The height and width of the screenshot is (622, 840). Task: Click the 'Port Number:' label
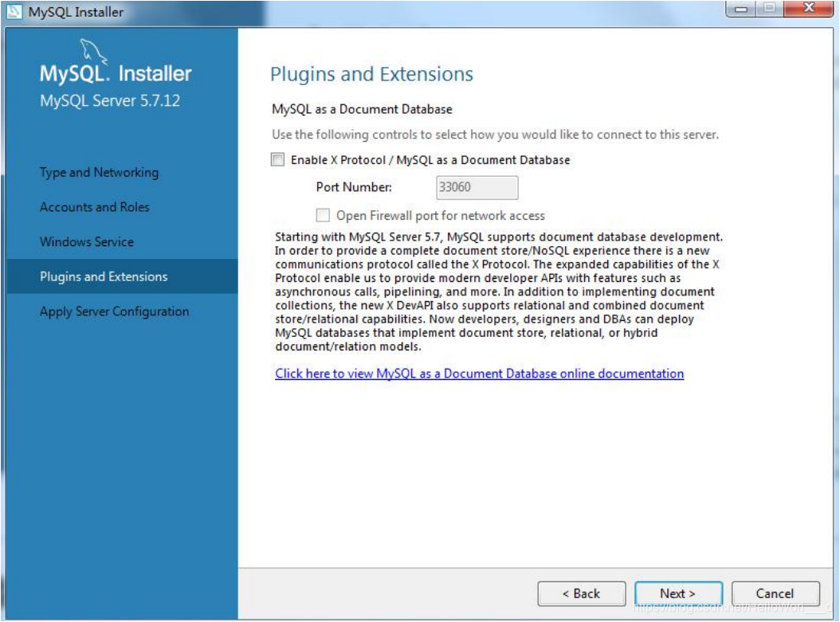354,187
